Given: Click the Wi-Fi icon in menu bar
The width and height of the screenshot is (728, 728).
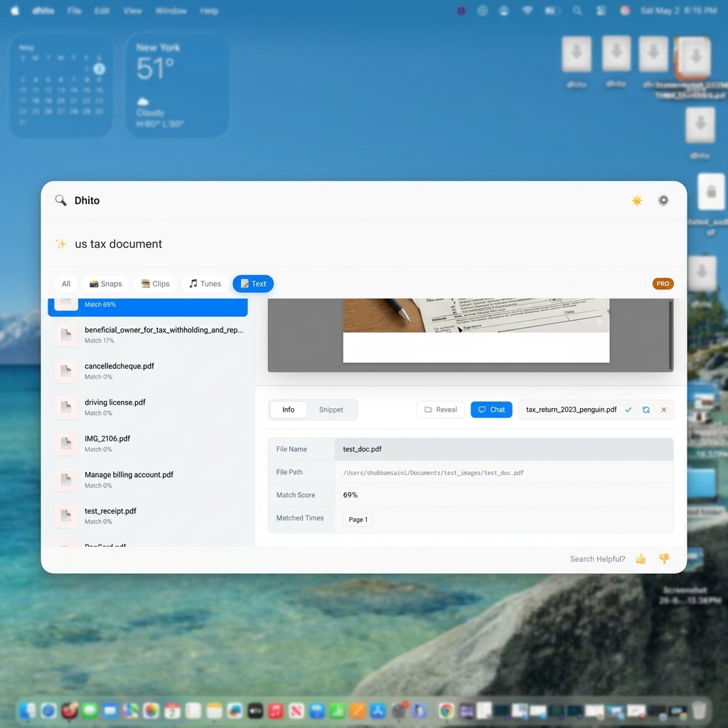Looking at the screenshot, I should point(528,11).
